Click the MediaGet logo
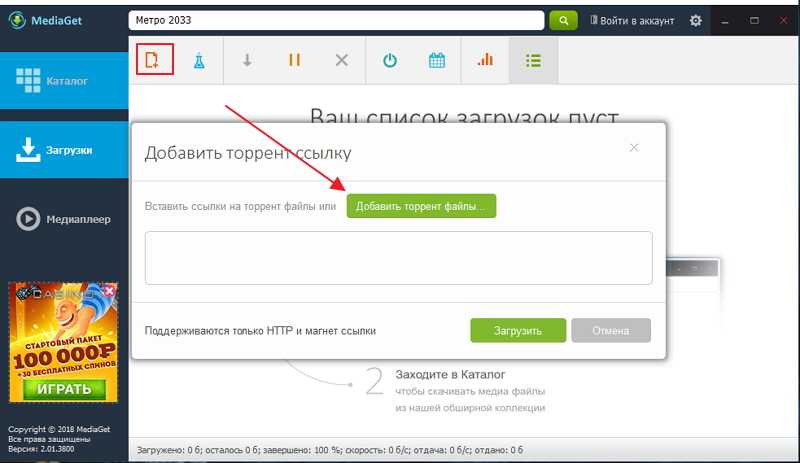Screen dimensions: 800x463 (x=45, y=20)
